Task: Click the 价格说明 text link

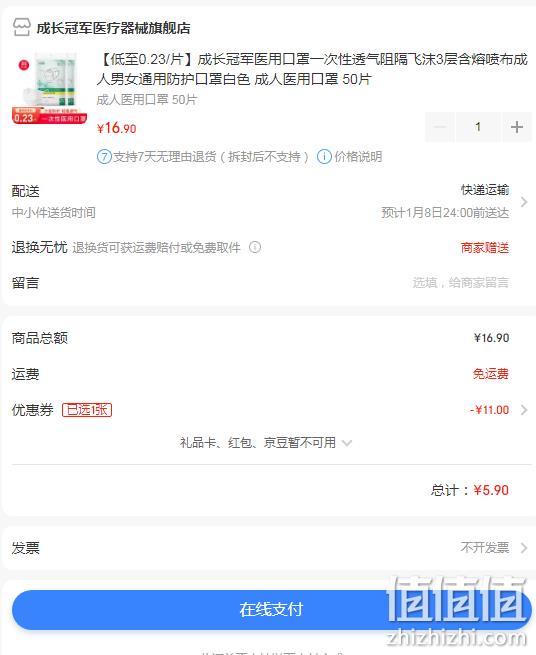Action: click(358, 157)
